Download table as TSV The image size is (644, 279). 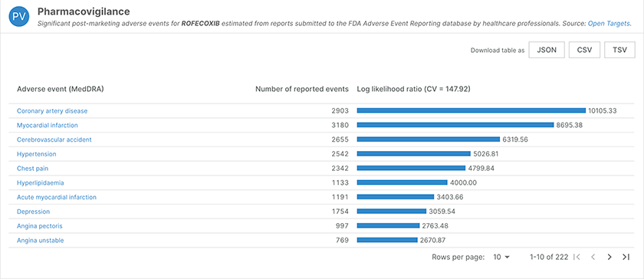(619, 50)
